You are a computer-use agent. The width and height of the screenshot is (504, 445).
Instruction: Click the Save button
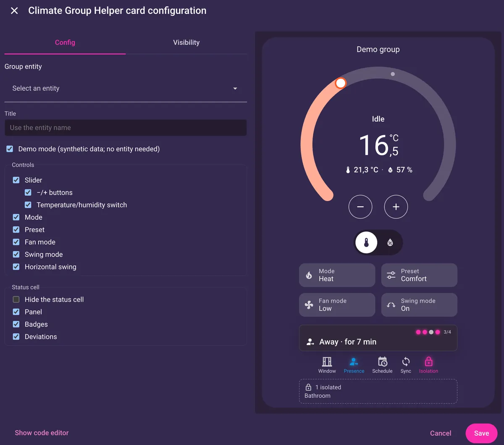pos(481,433)
